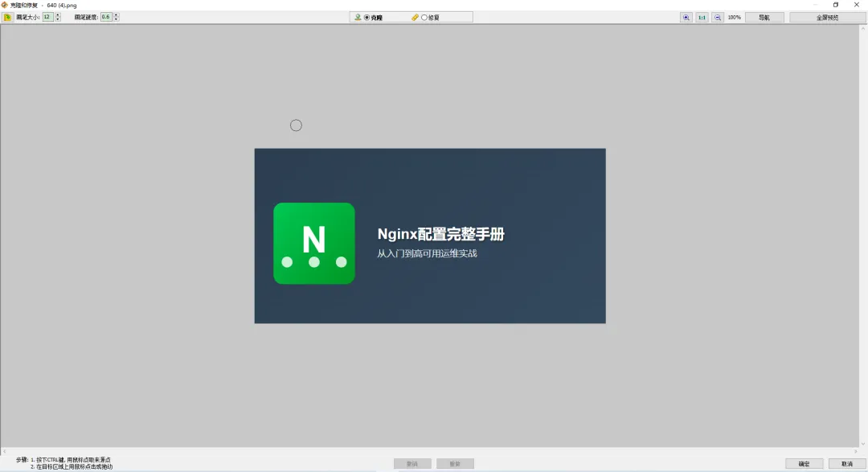Click the clone stamp icon
This screenshot has width=868, height=472.
(358, 17)
